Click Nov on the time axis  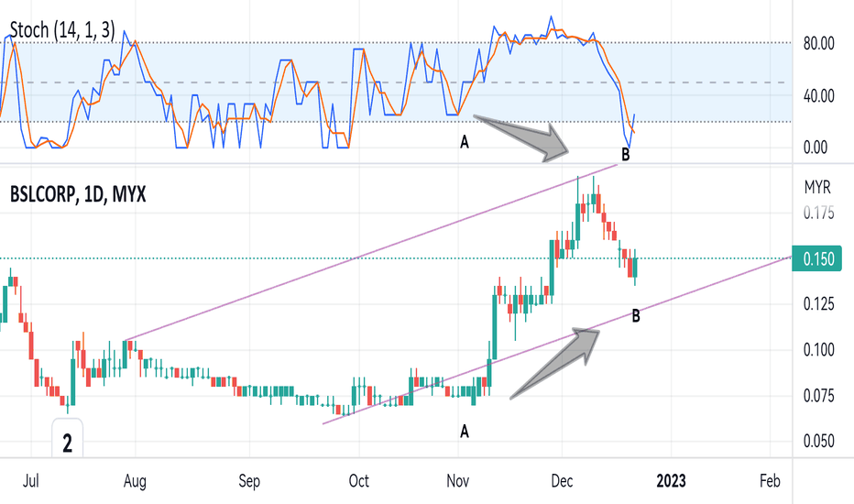tap(458, 481)
